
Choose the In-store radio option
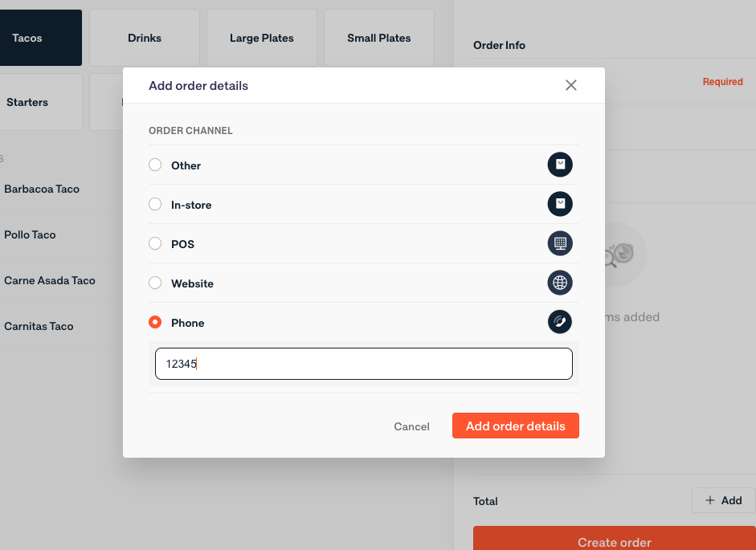tap(155, 204)
